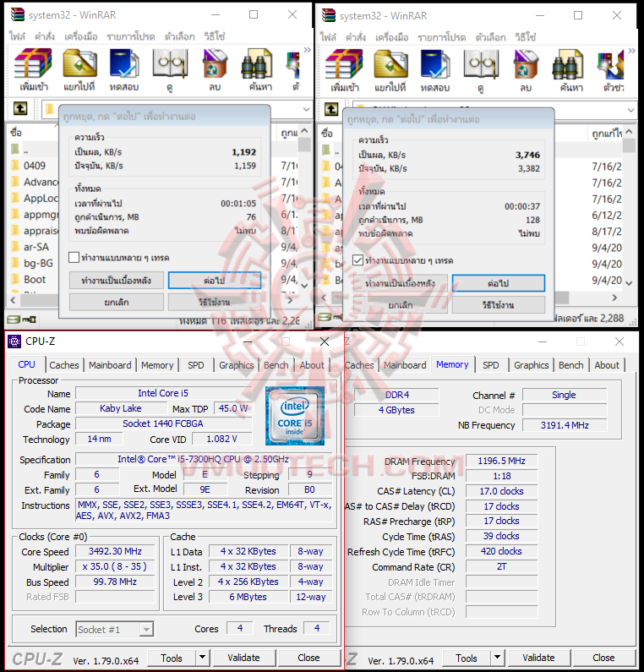Click Close button in right CPU-Z
This screenshot has height=672, width=644.
(x=603, y=658)
